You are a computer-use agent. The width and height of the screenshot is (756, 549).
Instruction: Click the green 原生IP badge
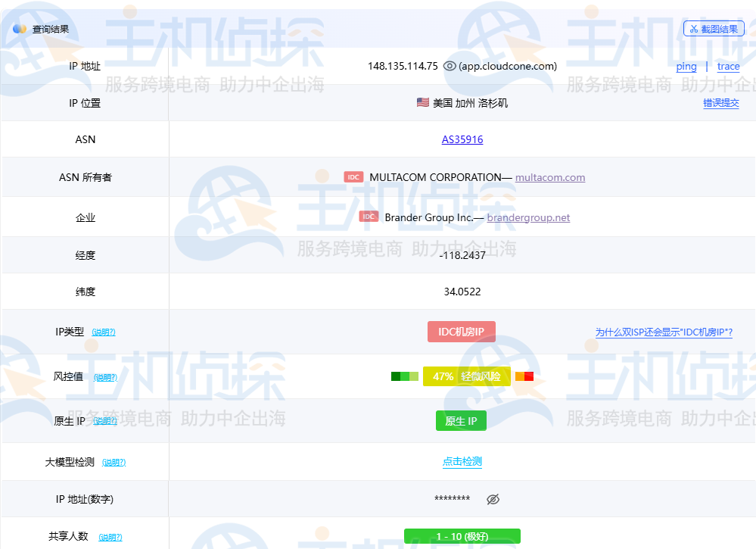[461, 420]
